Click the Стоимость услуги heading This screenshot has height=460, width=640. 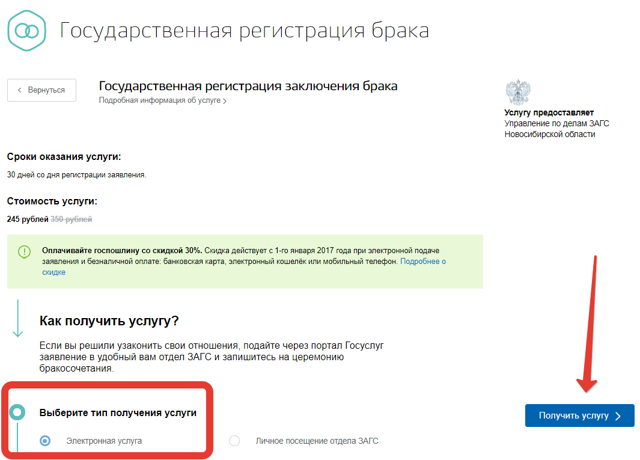coord(52,201)
